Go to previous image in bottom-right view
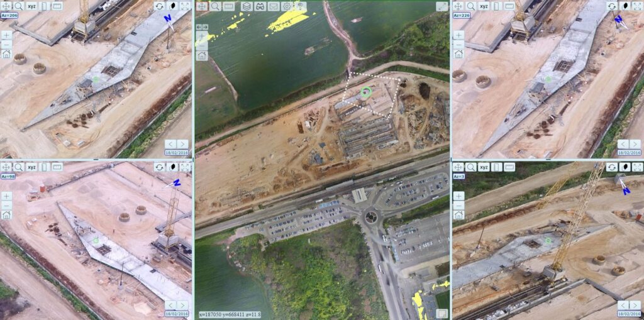The image size is (644, 320). [x=623, y=305]
